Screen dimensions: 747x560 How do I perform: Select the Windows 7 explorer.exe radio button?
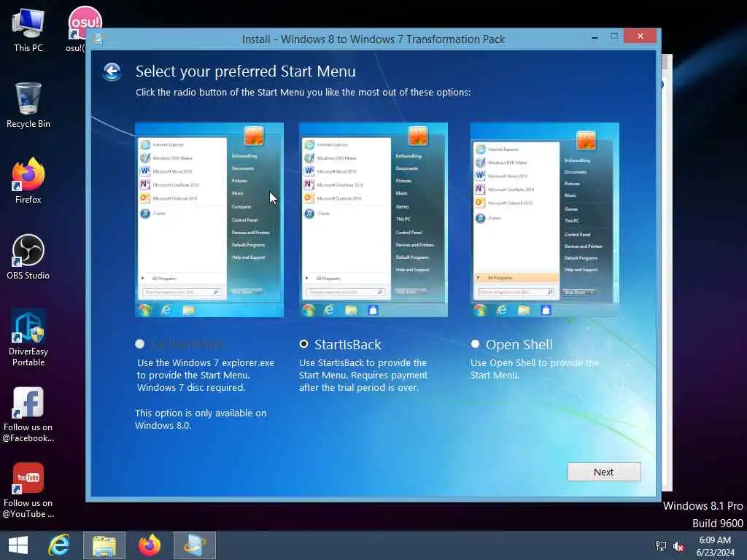[x=139, y=344]
